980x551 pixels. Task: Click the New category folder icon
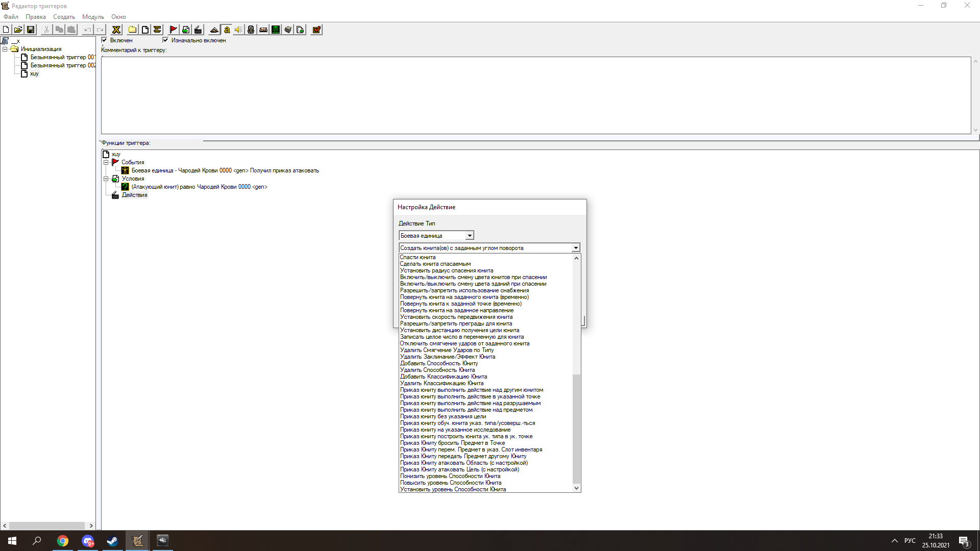point(133,30)
